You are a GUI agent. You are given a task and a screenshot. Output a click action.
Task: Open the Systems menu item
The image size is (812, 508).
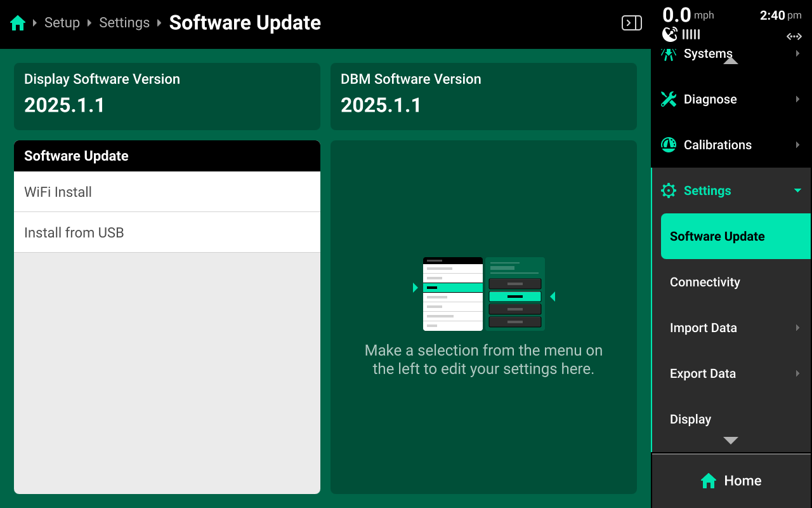731,54
